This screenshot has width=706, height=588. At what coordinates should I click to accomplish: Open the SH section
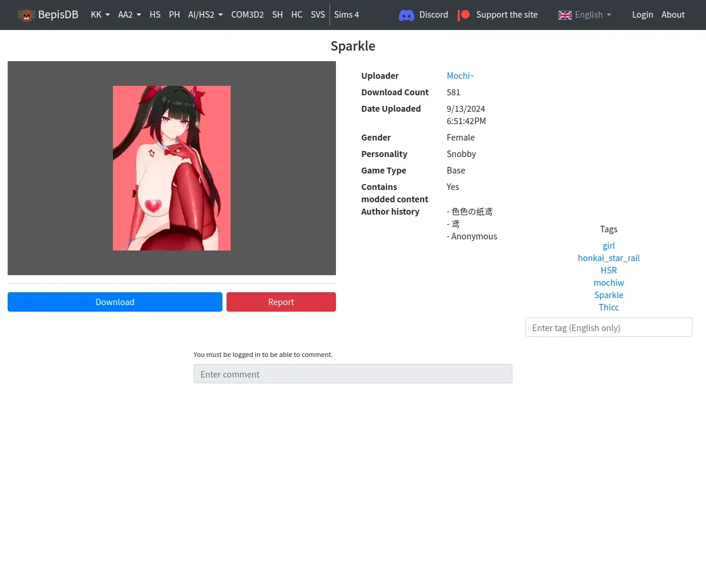pos(278,15)
